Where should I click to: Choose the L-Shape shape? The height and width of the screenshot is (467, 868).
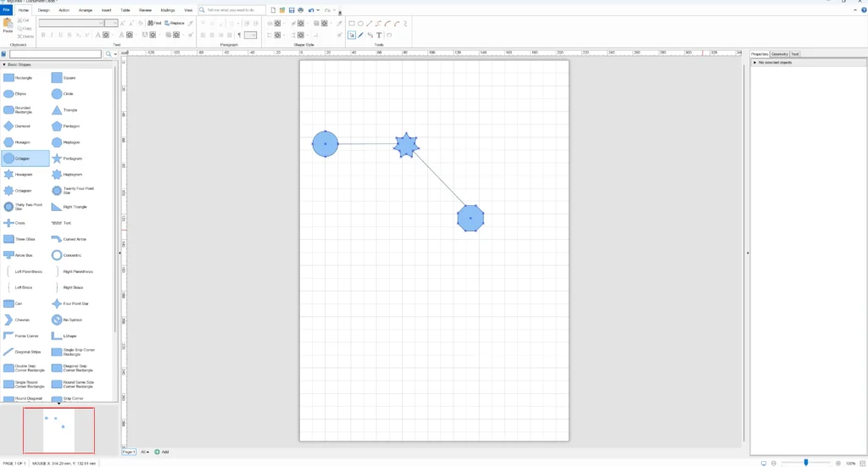click(x=64, y=336)
